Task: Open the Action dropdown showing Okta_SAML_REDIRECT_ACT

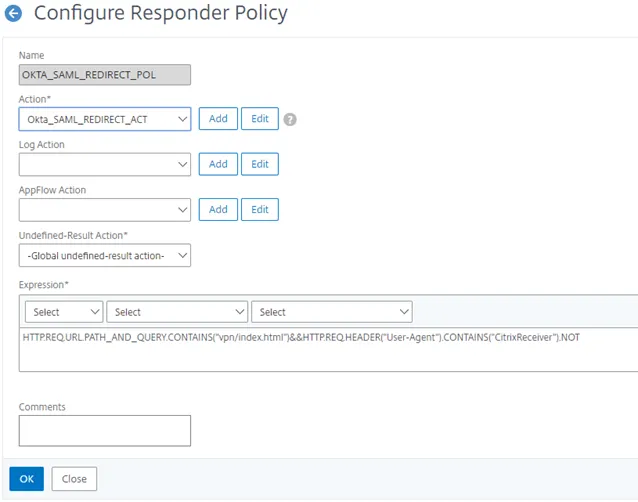Action: 104,119
